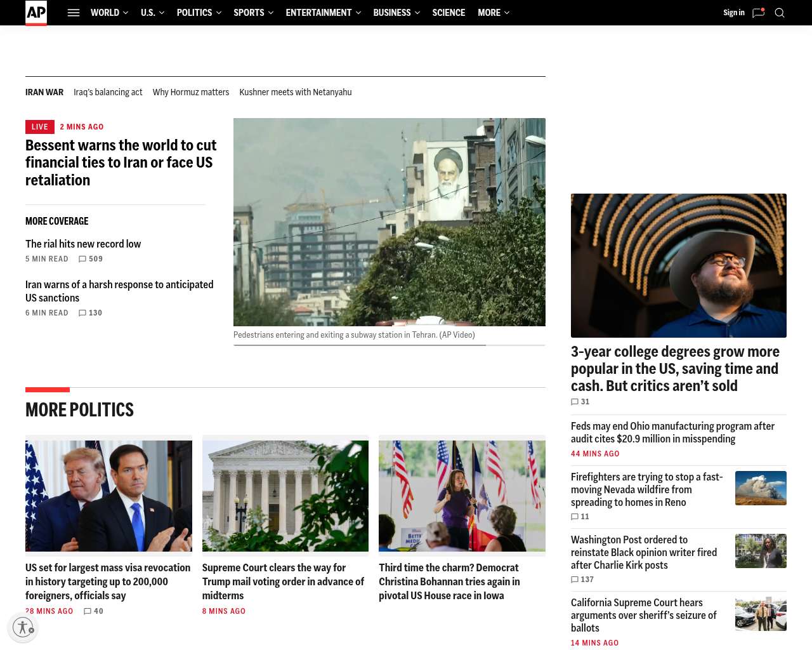Read Bessent warns the world headline
The image size is (812, 650).
[x=121, y=162]
